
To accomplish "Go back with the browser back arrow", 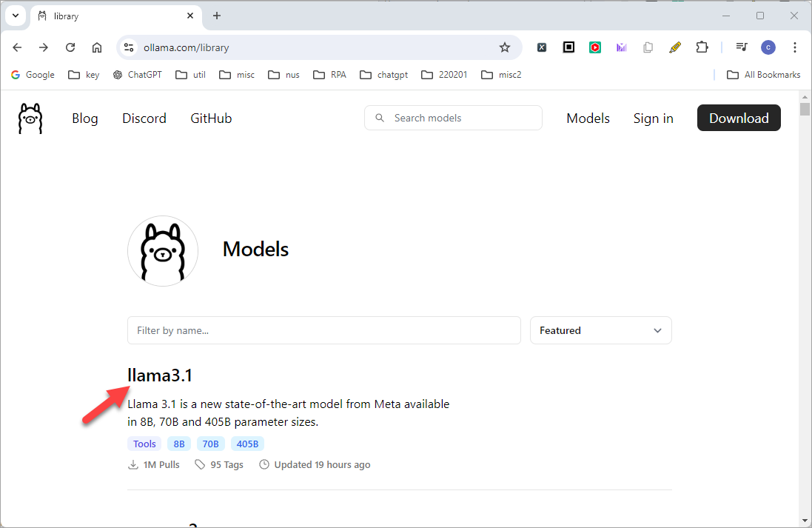I will point(17,47).
